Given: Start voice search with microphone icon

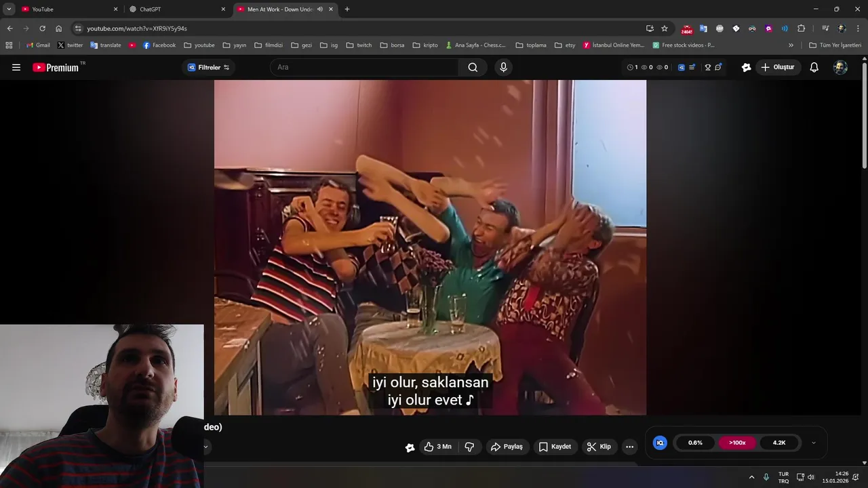Looking at the screenshot, I should click(503, 67).
